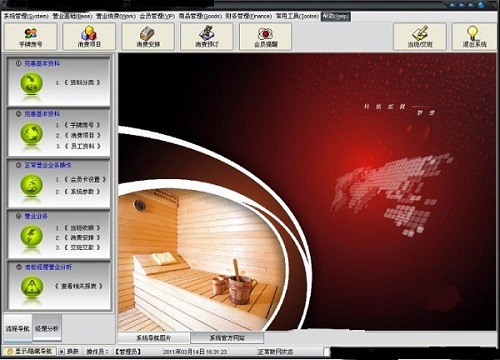The image size is (500, 360).
Task: Open the 系统管理(System) menu
Action: [26, 16]
